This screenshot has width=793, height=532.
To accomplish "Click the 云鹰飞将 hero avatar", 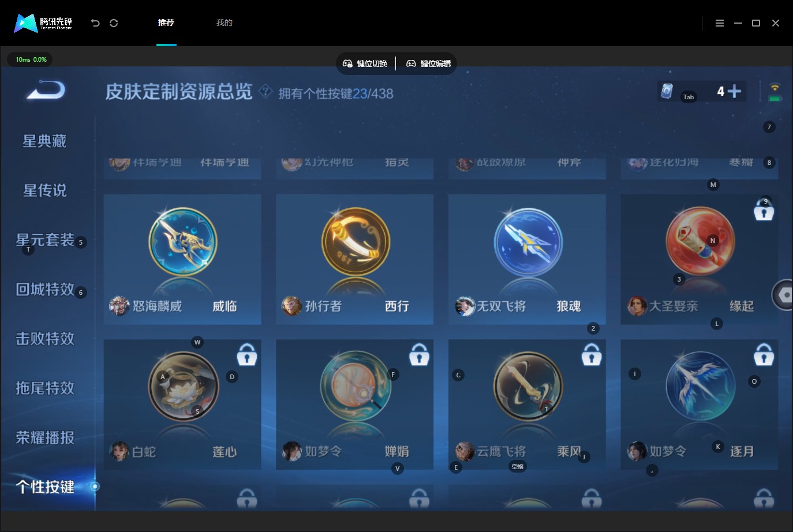I will 464,451.
